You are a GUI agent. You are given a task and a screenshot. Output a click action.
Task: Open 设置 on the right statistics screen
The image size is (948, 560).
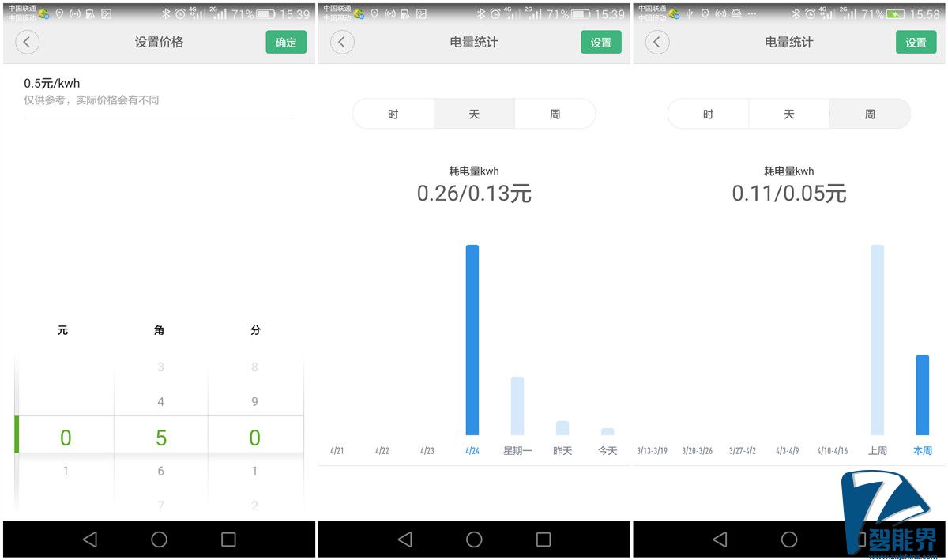pos(916,43)
